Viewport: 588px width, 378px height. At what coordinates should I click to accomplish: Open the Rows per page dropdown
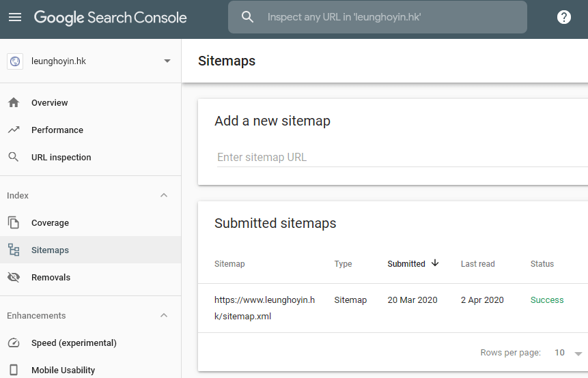click(x=568, y=353)
